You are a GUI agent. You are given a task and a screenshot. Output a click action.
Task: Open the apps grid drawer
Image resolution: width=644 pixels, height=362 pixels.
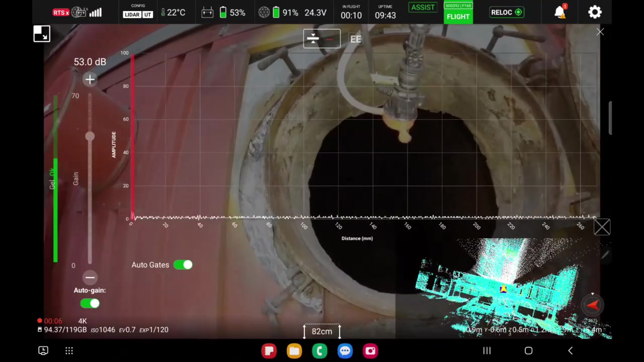[x=69, y=351]
